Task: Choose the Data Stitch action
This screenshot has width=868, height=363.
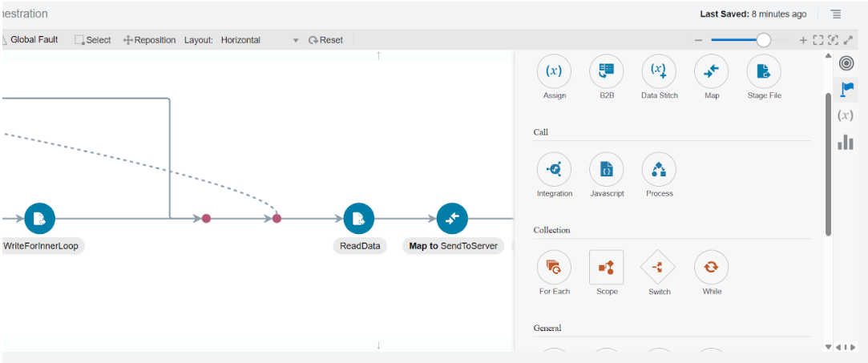Action: [659, 71]
